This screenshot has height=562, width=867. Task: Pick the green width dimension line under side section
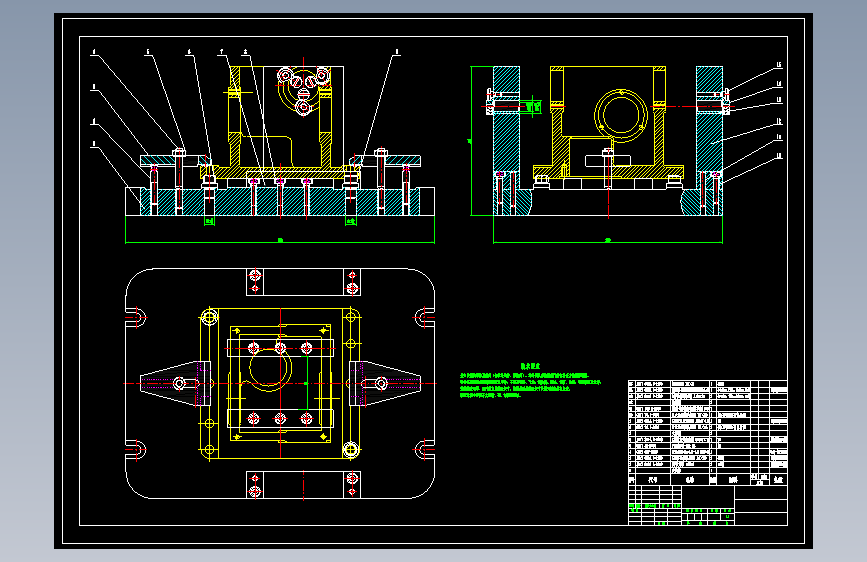(x=608, y=241)
